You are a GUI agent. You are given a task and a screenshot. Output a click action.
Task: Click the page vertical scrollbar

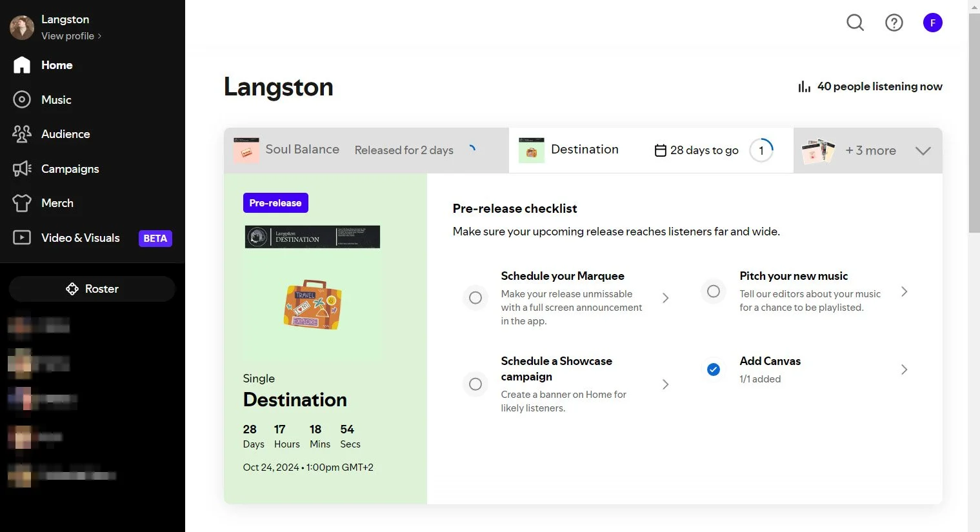coord(974,123)
